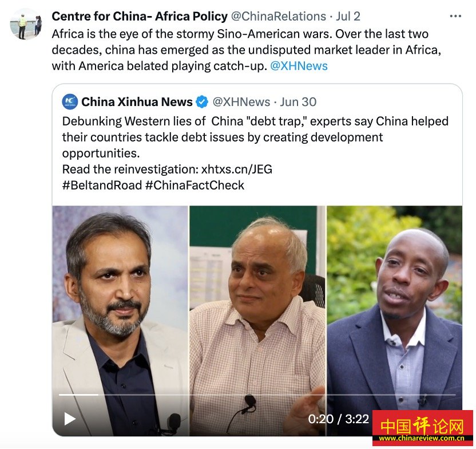Click the @ChinaRelations handle
476x449 pixels.
[279, 17]
